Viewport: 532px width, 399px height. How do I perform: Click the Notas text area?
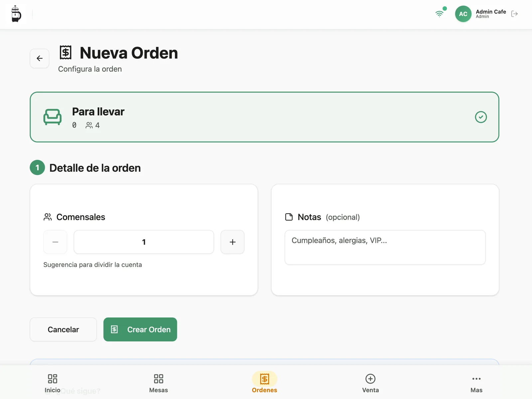[x=385, y=247]
